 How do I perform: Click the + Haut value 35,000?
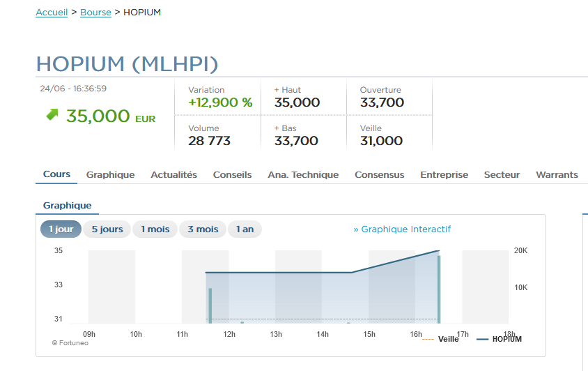pyautogui.click(x=297, y=103)
